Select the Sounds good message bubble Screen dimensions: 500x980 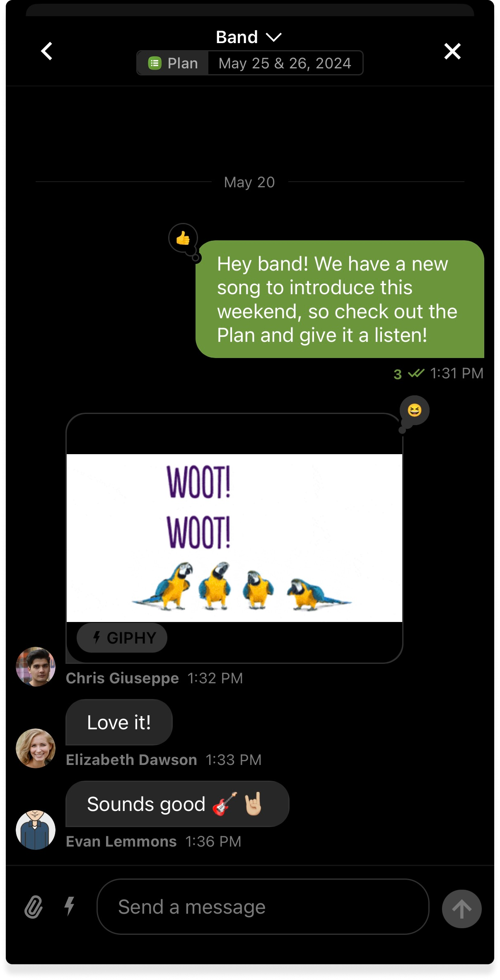(x=177, y=804)
